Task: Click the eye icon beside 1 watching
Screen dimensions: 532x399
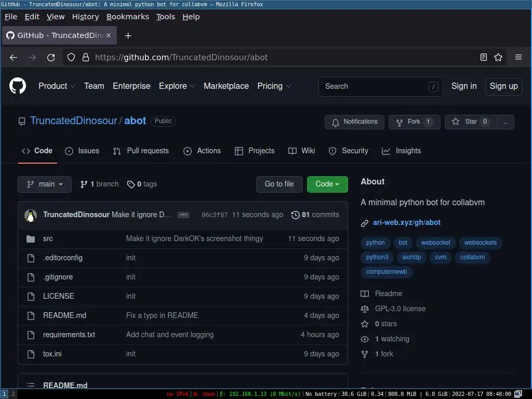Action: click(365, 339)
